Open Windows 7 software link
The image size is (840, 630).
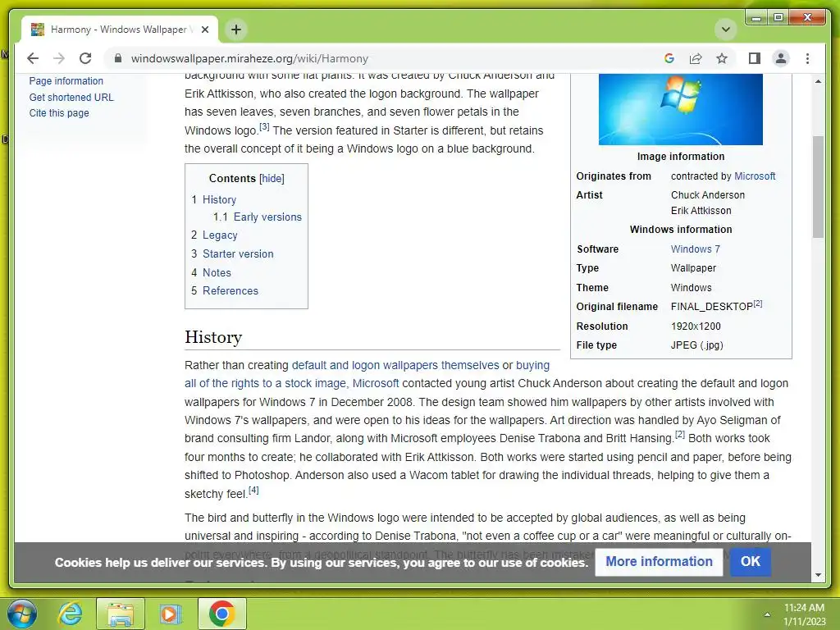pyautogui.click(x=696, y=249)
